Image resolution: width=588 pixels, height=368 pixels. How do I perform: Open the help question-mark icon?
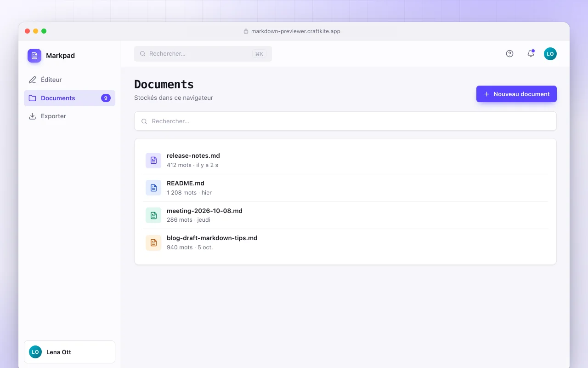click(509, 54)
